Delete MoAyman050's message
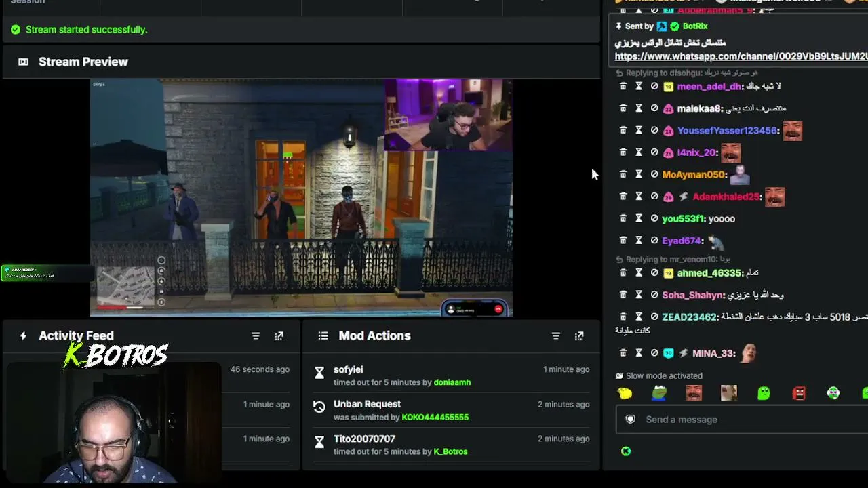Image resolution: width=868 pixels, height=488 pixels. [x=623, y=175]
